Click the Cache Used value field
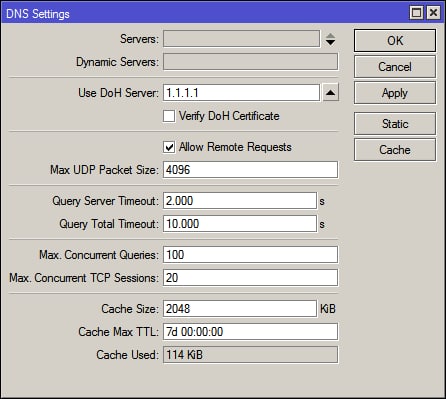Image resolution: width=446 pixels, height=399 pixels. click(x=250, y=355)
